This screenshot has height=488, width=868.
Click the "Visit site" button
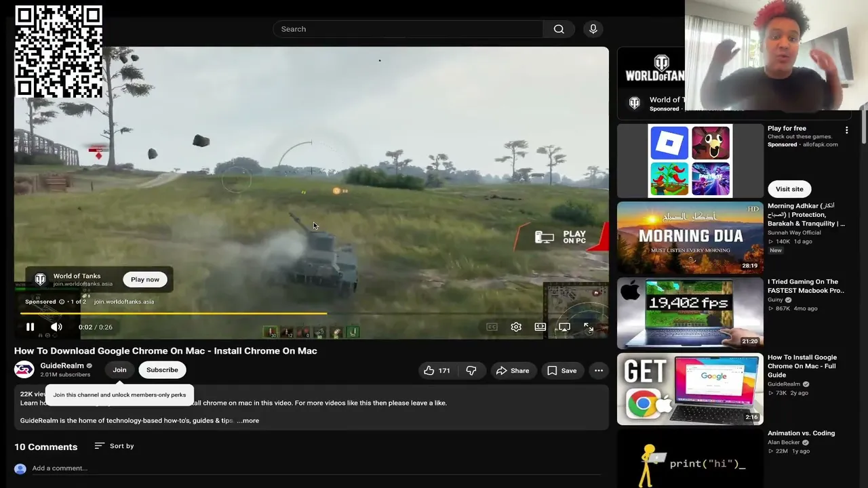coord(789,189)
